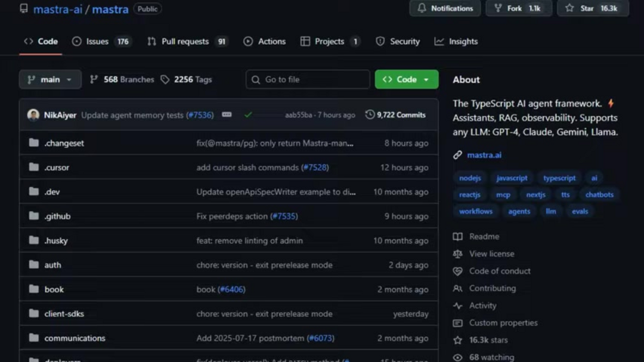Select the typescript topic tag
Image resolution: width=644 pixels, height=362 pixels.
[559, 178]
